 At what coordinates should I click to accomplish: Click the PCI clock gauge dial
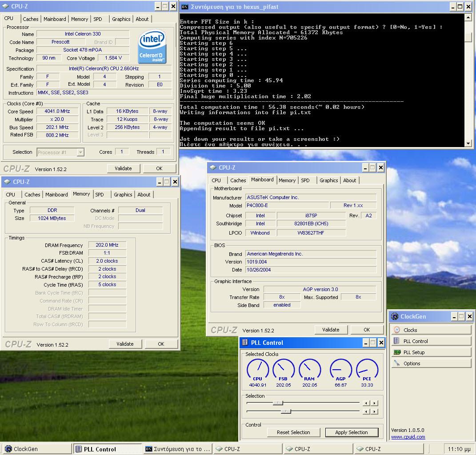tap(367, 369)
